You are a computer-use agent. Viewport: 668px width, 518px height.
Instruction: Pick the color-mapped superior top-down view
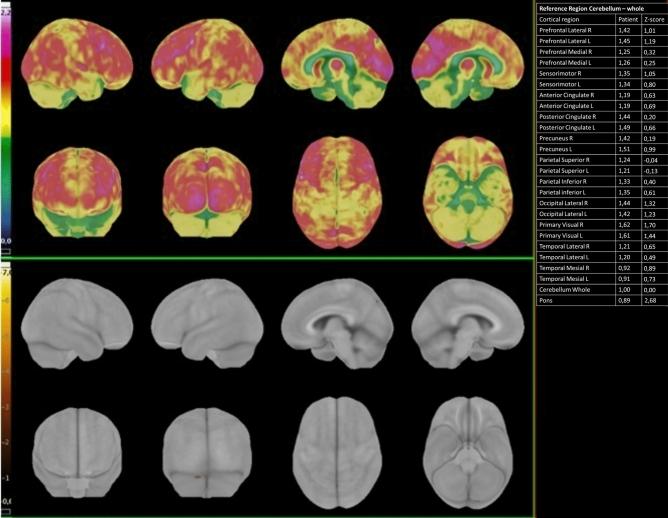coord(337,192)
